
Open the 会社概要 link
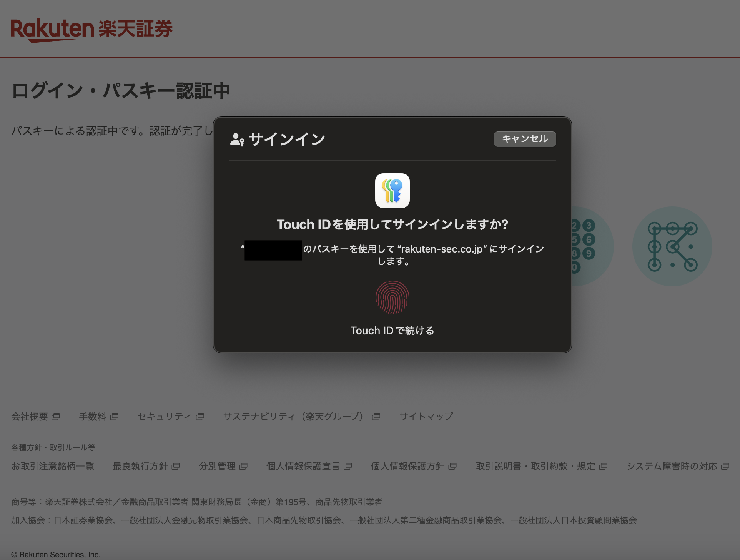click(x=30, y=417)
